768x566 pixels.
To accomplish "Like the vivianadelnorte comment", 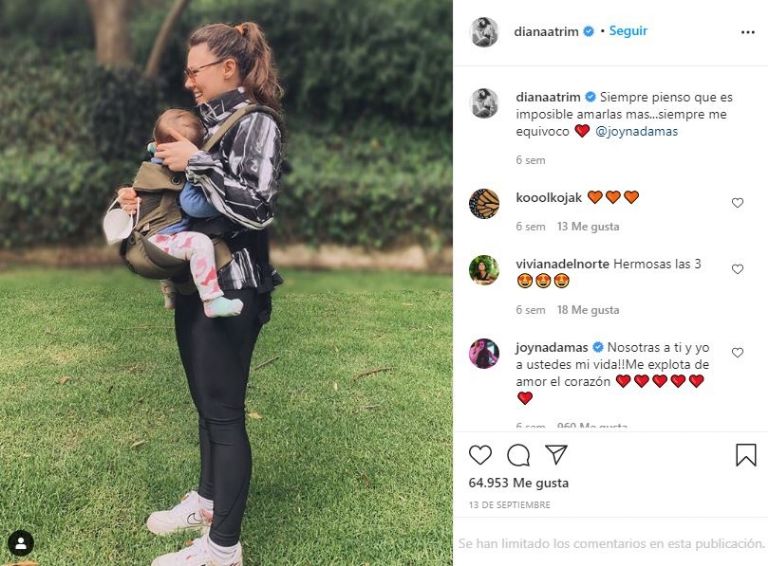I will [737, 269].
